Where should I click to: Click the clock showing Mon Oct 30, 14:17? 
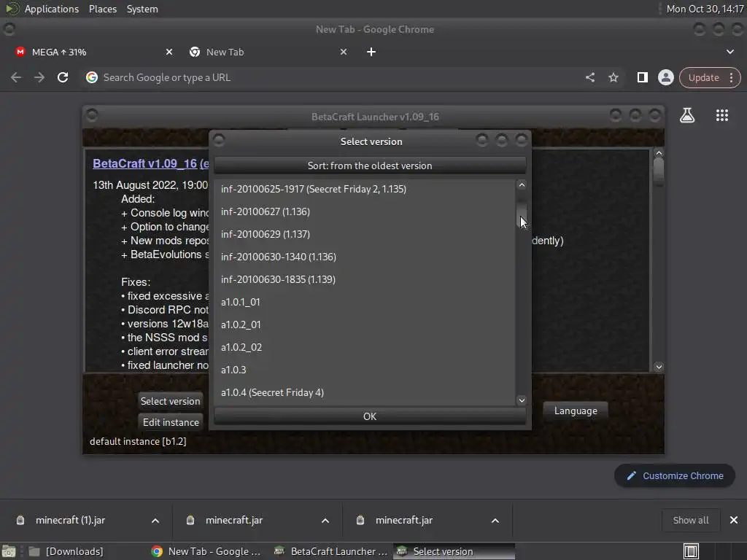pyautogui.click(x=705, y=9)
